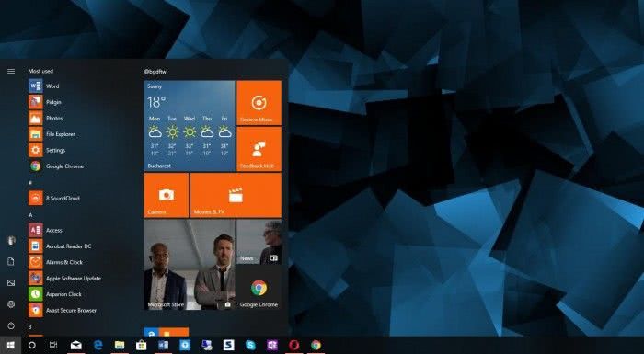The width and height of the screenshot is (644, 354).
Task: Expand the hamburger menu in Start
Action: click(11, 71)
